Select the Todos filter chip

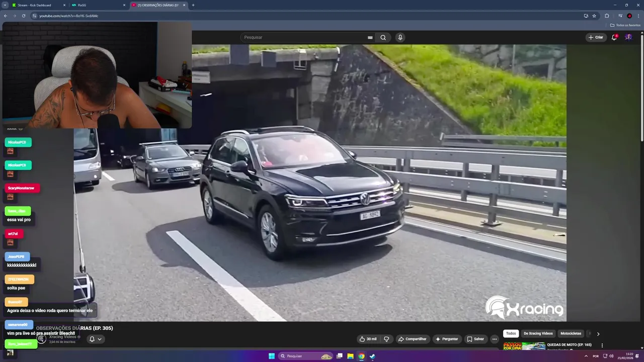pyautogui.click(x=511, y=333)
